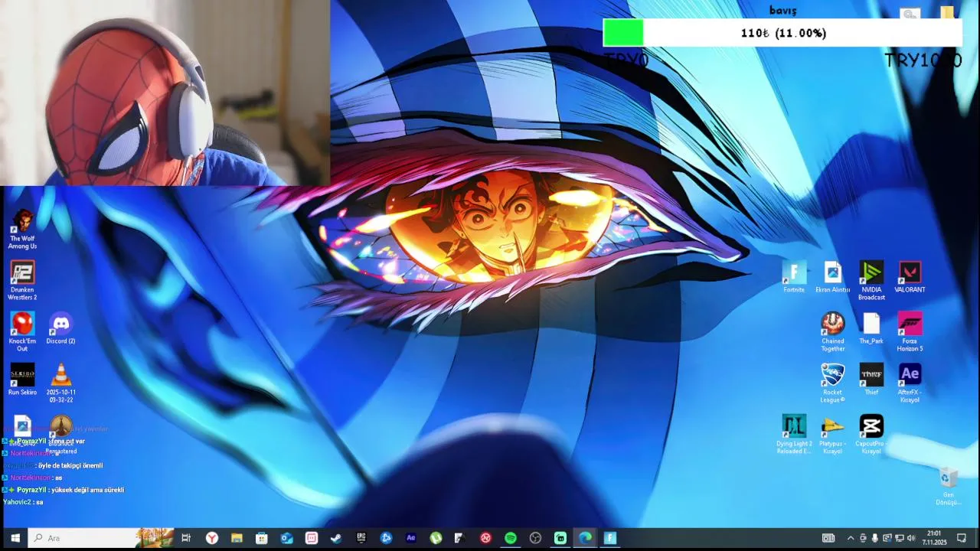This screenshot has height=551, width=980.
Task: Open the Windows Start menu
Action: tap(15, 538)
